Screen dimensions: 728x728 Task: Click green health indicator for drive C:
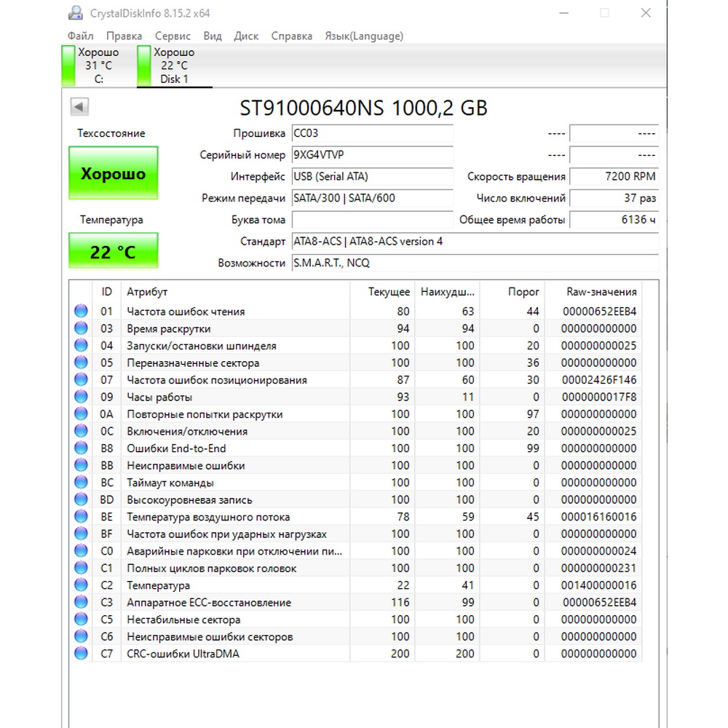pos(68,66)
